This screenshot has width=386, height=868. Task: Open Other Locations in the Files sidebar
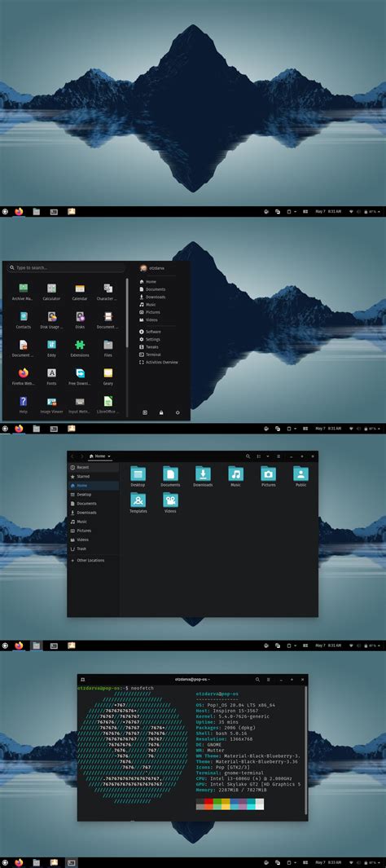click(x=94, y=560)
